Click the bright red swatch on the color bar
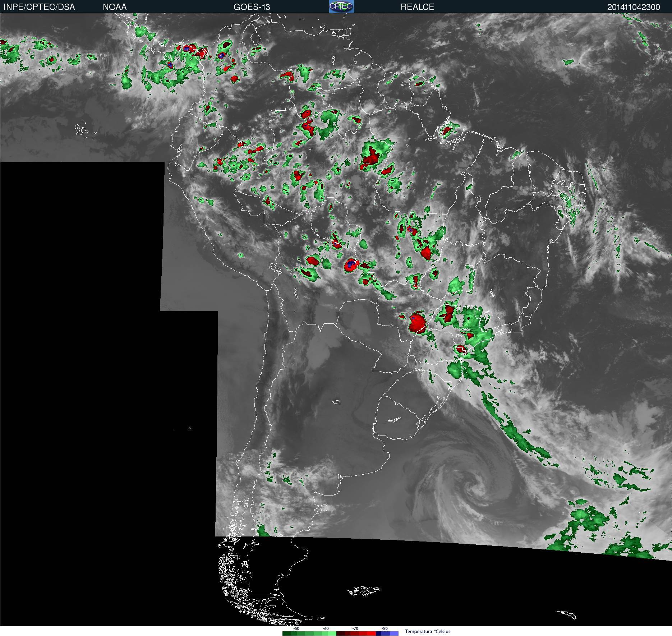672x636 pixels. coord(372,633)
